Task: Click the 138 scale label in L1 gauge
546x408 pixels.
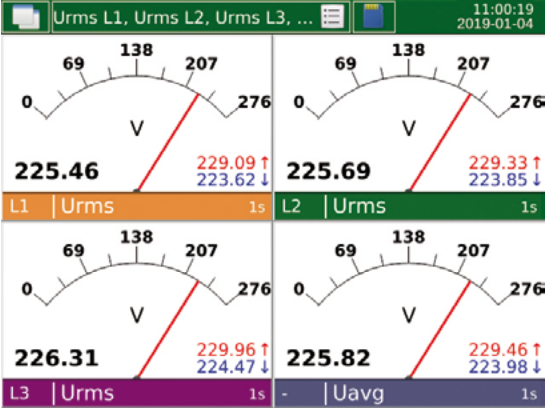Action: pos(136,50)
